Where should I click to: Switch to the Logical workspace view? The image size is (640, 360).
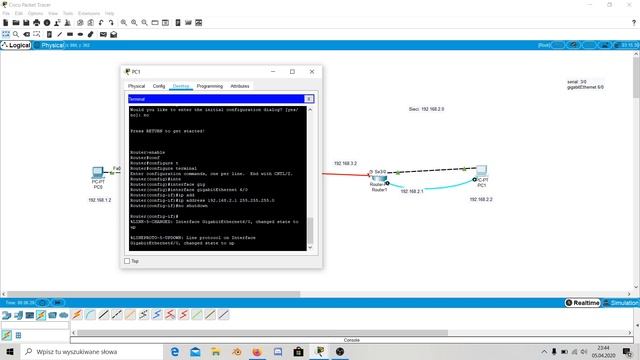tap(16, 45)
